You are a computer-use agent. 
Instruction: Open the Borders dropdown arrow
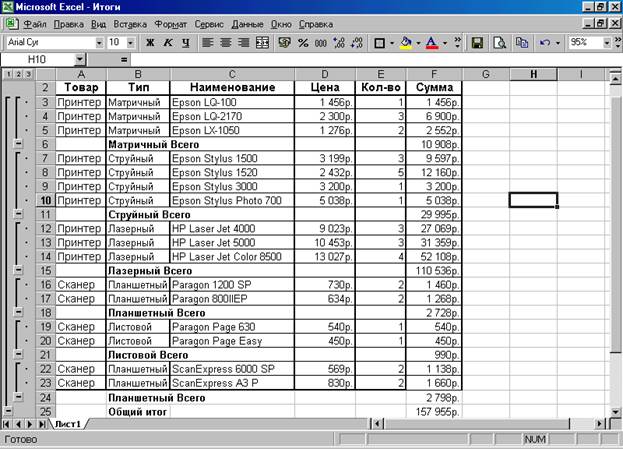tap(392, 43)
